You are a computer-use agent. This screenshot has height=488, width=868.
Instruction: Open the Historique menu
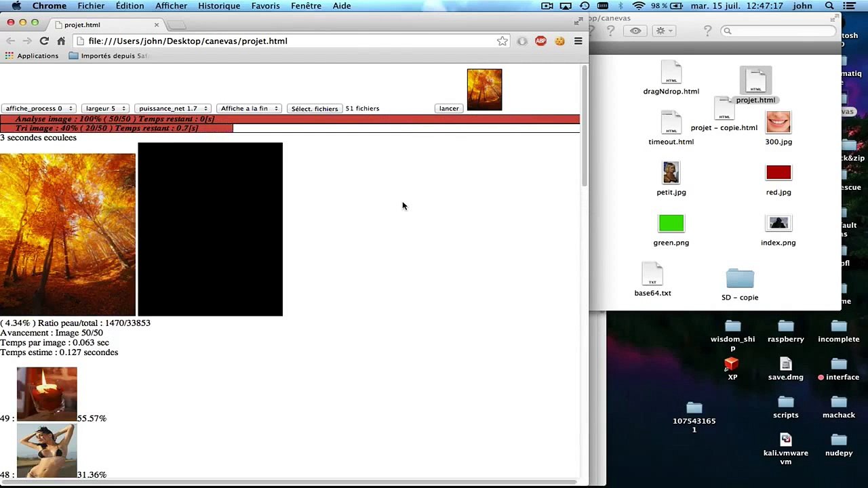pyautogui.click(x=219, y=6)
